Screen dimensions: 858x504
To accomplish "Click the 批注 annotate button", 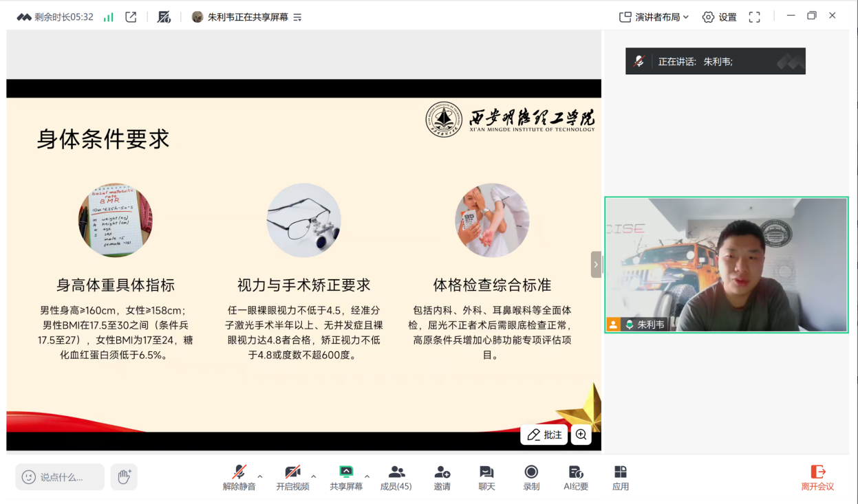I will (x=544, y=435).
